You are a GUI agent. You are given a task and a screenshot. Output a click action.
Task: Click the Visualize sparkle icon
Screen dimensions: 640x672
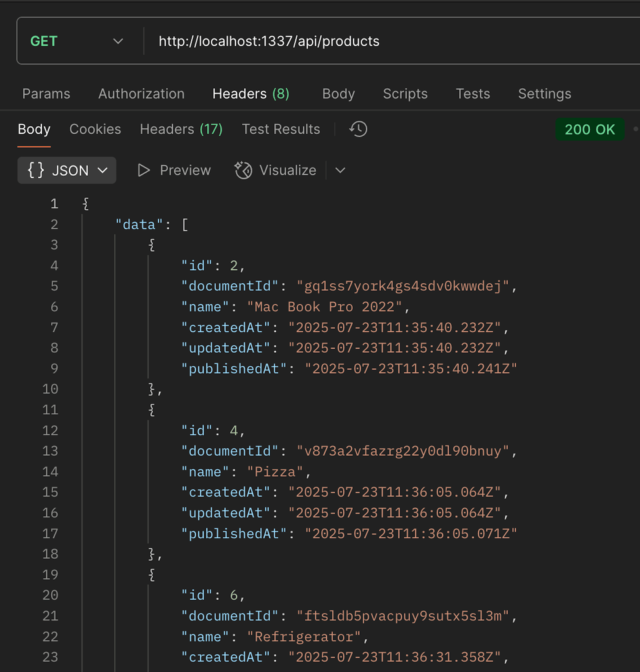coord(243,170)
